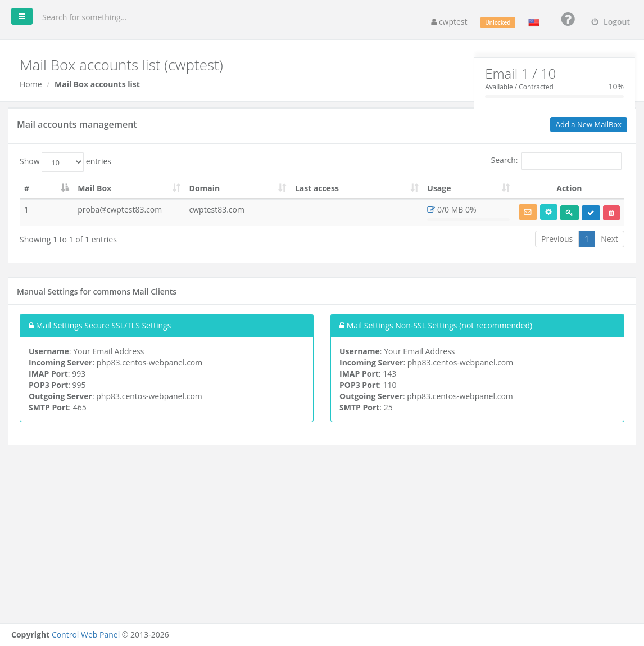Go to Home breadcrumb link
Viewport: 644px width, 646px height.
31,84
